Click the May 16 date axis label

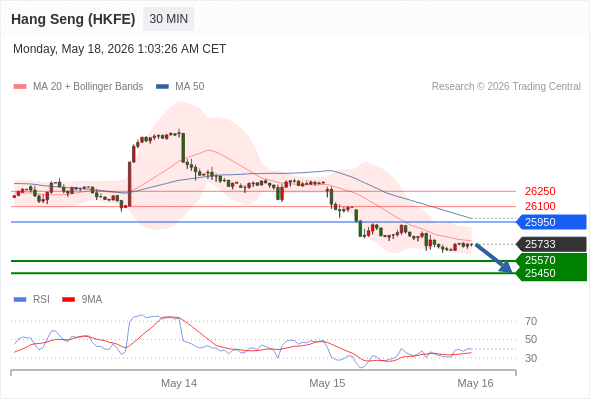tap(475, 383)
